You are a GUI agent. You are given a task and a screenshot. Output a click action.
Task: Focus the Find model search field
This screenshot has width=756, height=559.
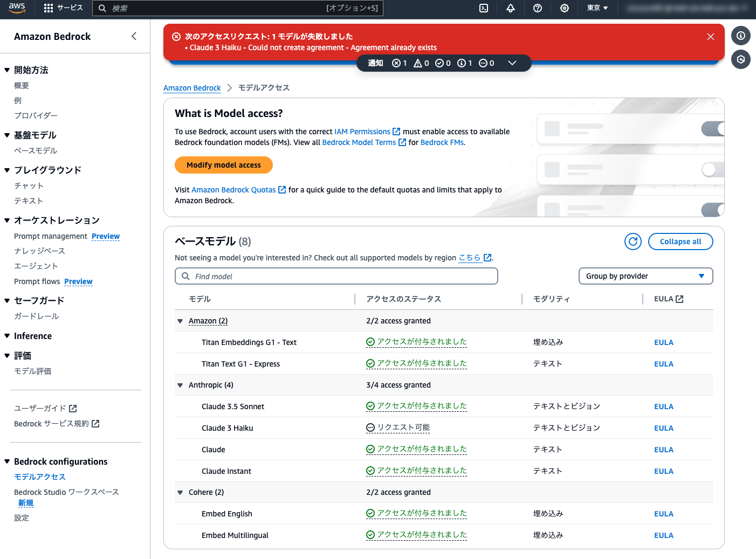click(336, 276)
